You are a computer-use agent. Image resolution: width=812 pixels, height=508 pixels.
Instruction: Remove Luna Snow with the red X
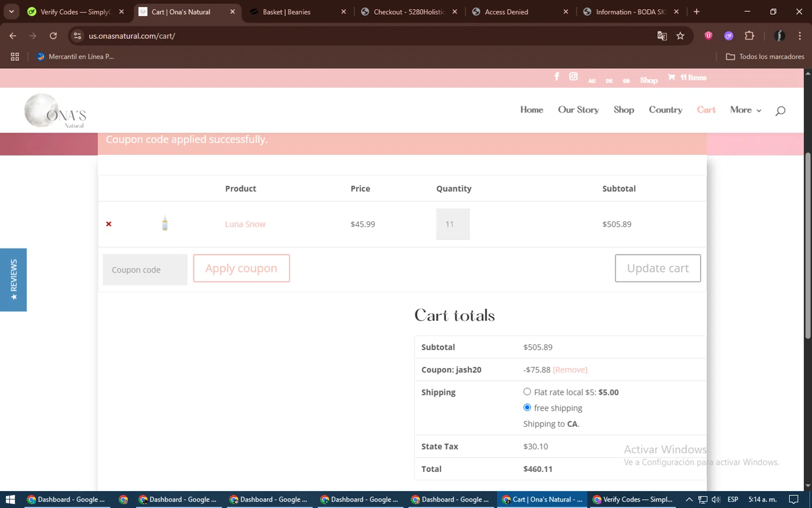109,224
